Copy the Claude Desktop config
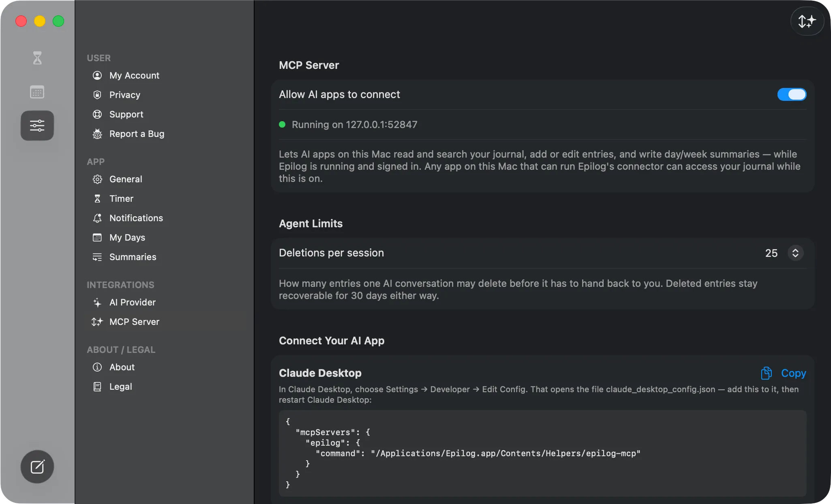831x504 pixels. (x=793, y=373)
